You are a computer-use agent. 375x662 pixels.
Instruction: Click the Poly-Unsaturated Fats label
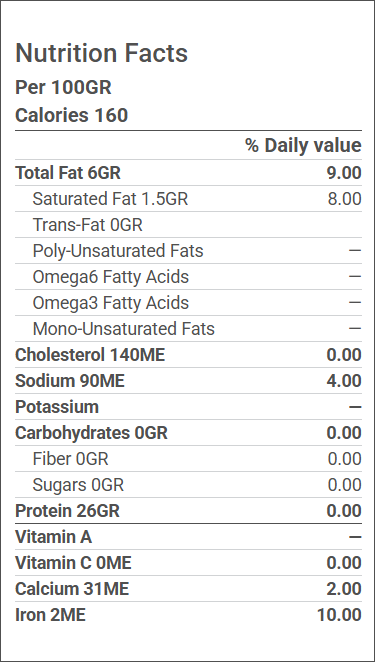(x=118, y=251)
